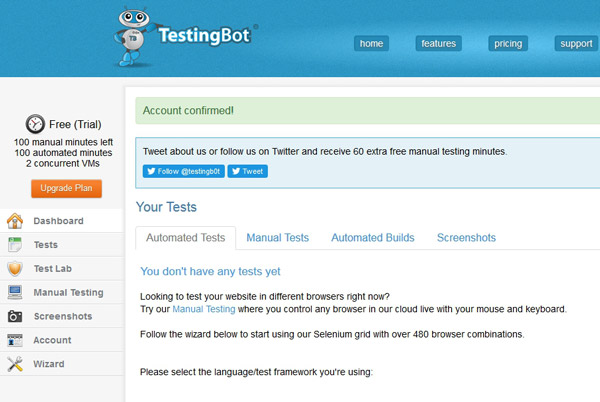Viewport: 600px width, 402px height.
Task: Follow the Manual Testing link in paragraph
Action: [204, 309]
